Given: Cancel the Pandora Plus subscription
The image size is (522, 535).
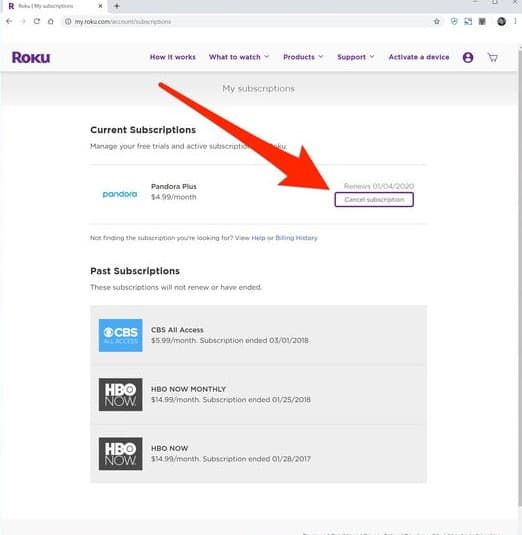Looking at the screenshot, I should [374, 199].
